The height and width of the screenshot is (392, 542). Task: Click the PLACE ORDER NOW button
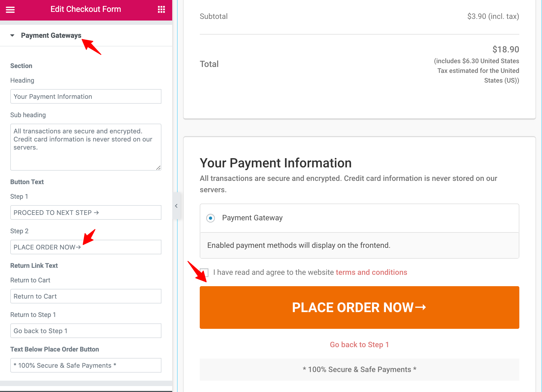(x=359, y=307)
